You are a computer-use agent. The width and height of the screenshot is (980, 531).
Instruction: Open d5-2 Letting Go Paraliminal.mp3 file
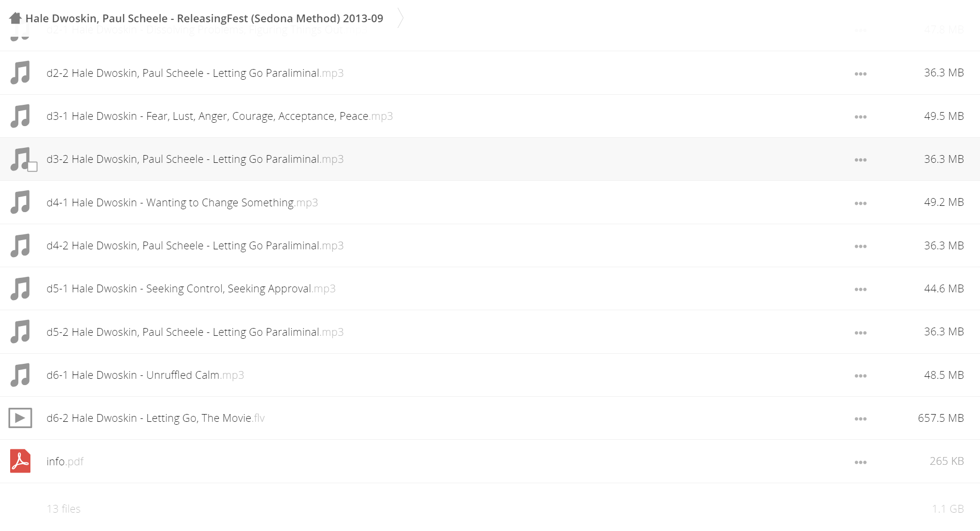[x=195, y=332]
